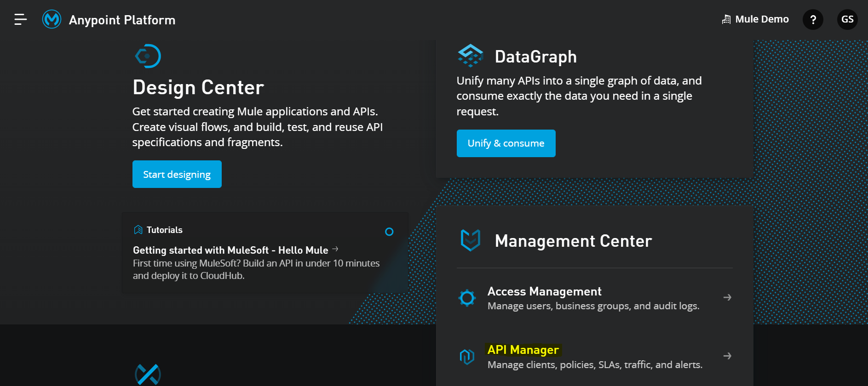This screenshot has height=386, width=868.
Task: Open the hamburger navigation menu
Action: [x=20, y=19]
